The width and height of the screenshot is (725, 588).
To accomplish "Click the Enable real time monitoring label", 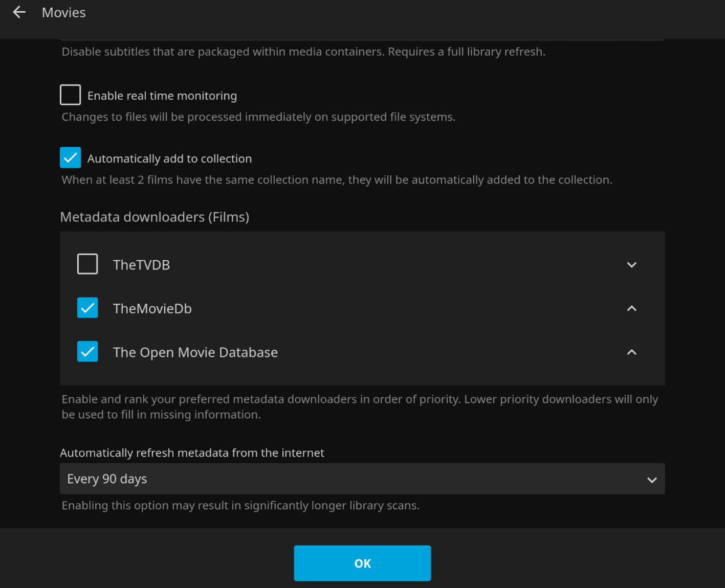I will pos(162,96).
